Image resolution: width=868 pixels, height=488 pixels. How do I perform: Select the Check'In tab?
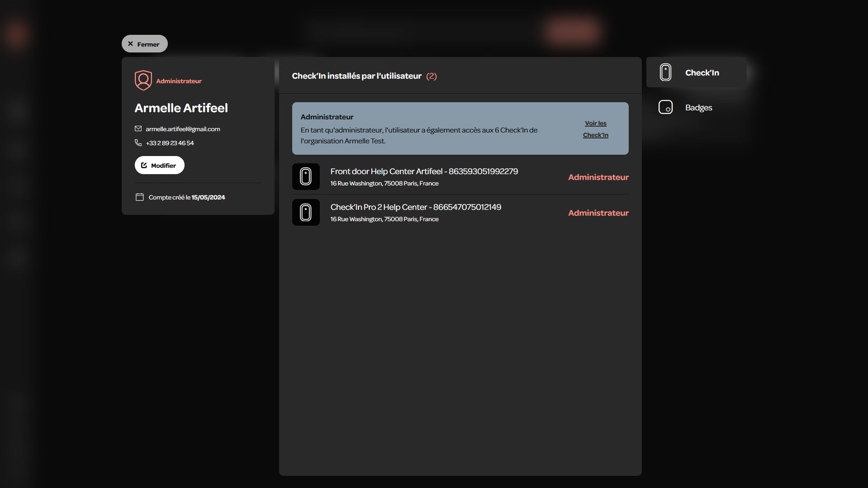[697, 72]
